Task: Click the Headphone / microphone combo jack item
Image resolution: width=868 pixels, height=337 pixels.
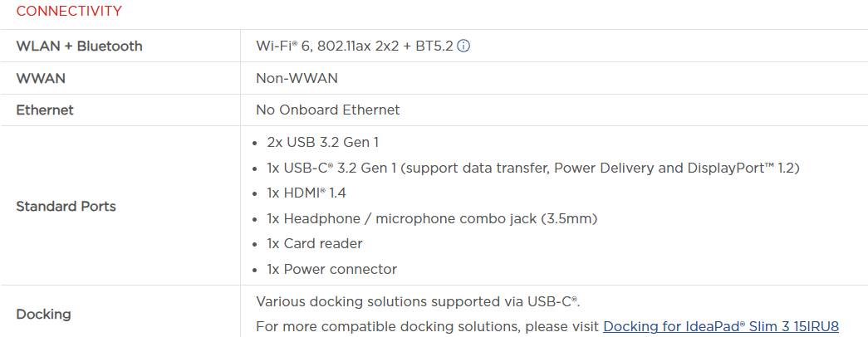Action: (440, 218)
